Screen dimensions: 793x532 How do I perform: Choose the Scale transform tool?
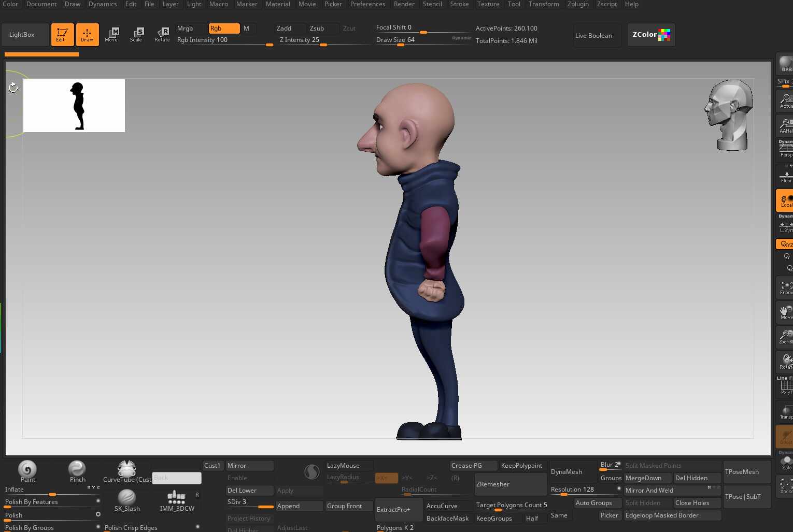[136, 35]
